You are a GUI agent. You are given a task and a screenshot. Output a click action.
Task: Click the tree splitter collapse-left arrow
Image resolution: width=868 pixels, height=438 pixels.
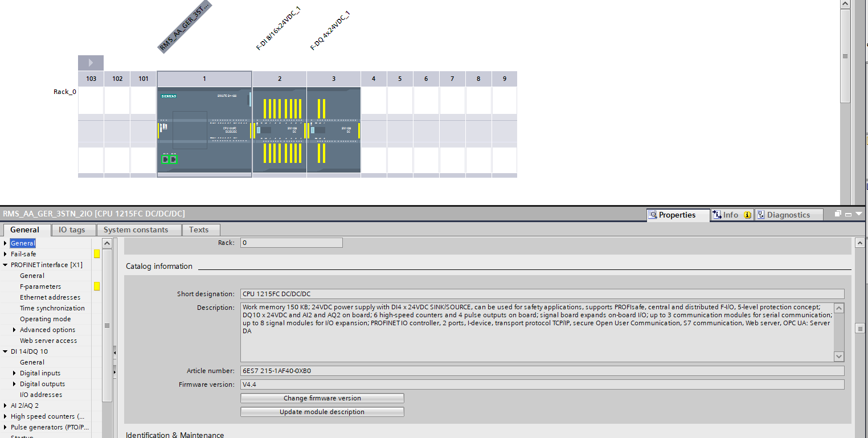(x=114, y=353)
